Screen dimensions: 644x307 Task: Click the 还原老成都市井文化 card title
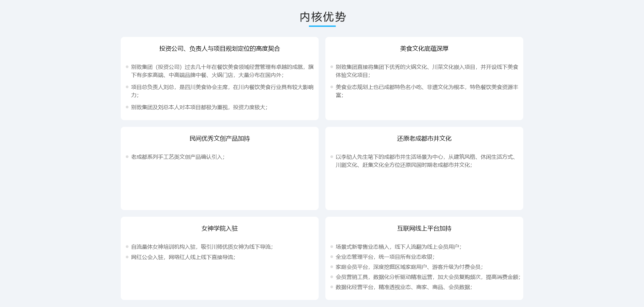pyautogui.click(x=424, y=139)
